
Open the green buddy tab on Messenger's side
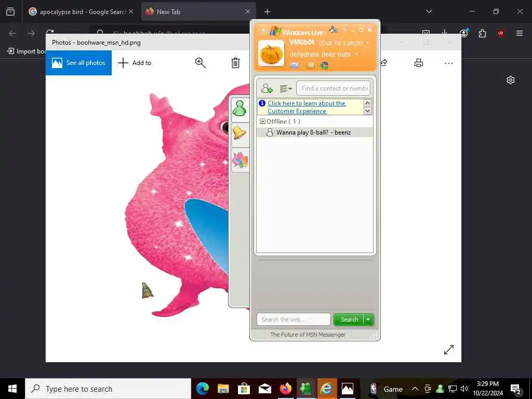240,109
